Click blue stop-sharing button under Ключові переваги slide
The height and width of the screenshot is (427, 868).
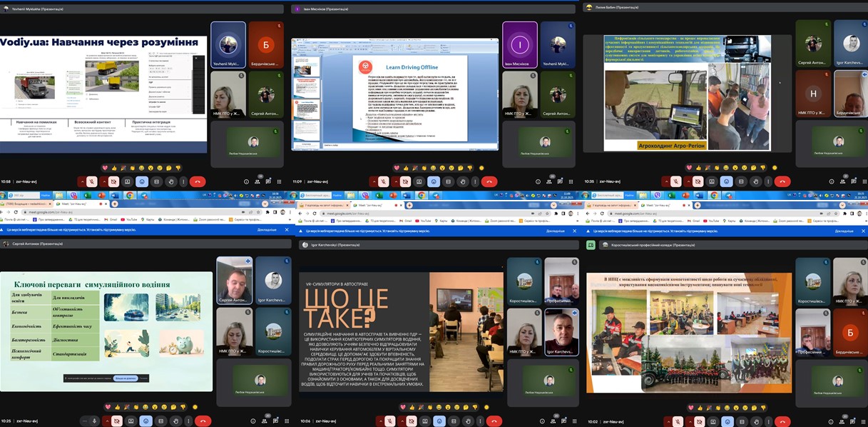(x=125, y=378)
